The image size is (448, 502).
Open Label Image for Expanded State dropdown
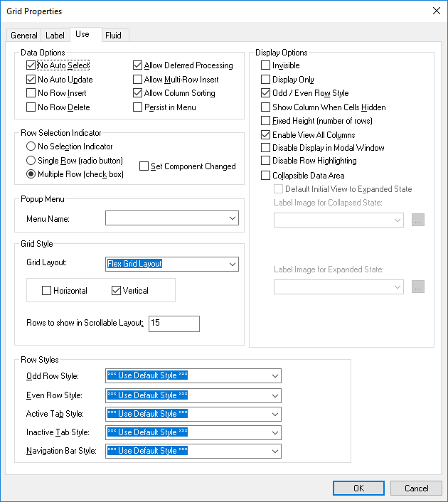(338, 287)
